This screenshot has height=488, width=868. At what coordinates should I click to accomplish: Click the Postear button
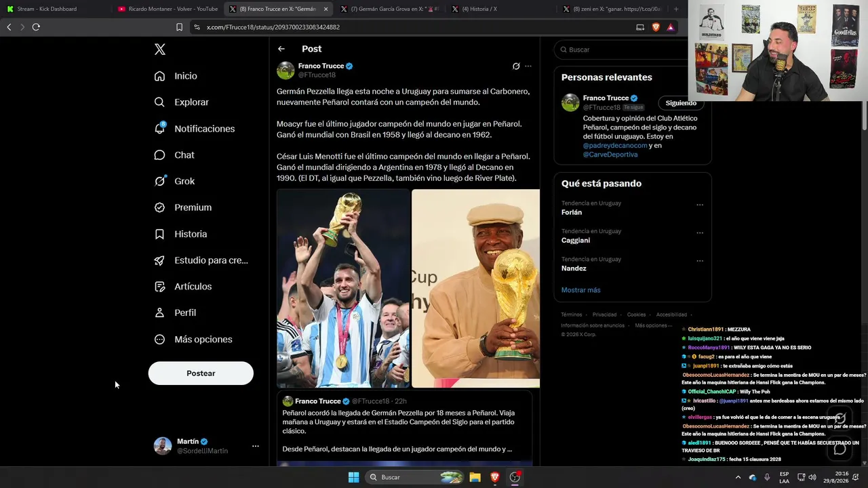click(201, 373)
